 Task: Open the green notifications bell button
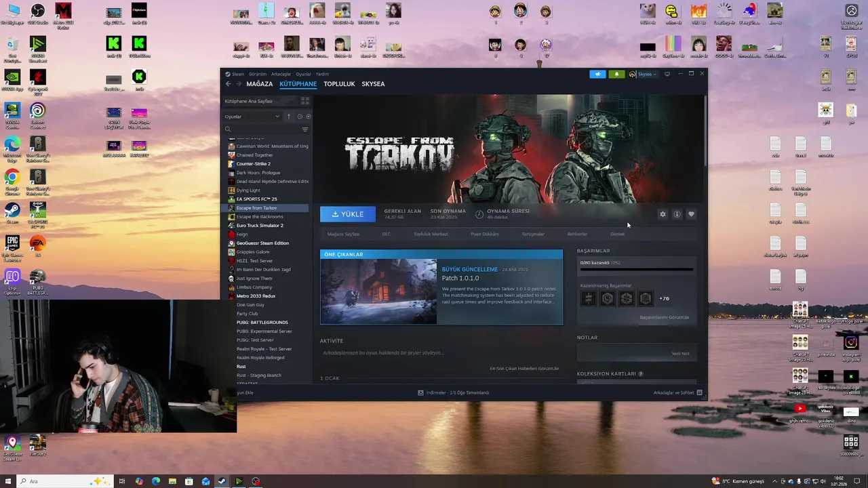pyautogui.click(x=616, y=74)
